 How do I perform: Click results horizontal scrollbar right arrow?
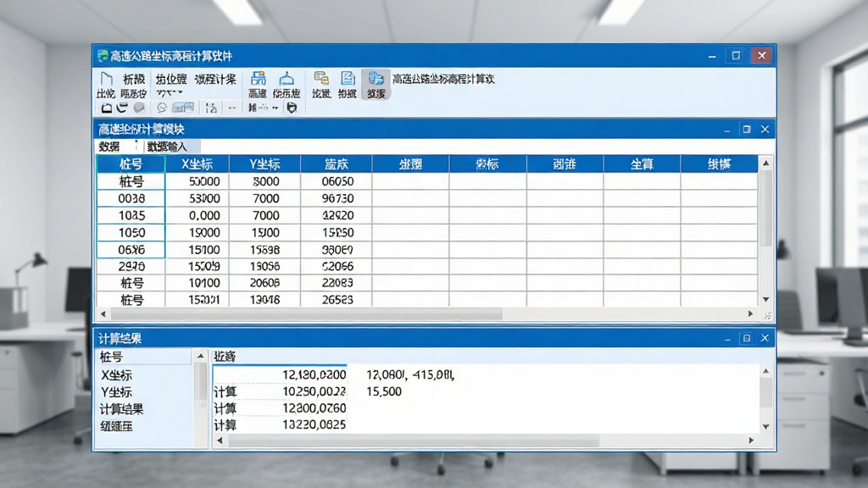coord(751,441)
